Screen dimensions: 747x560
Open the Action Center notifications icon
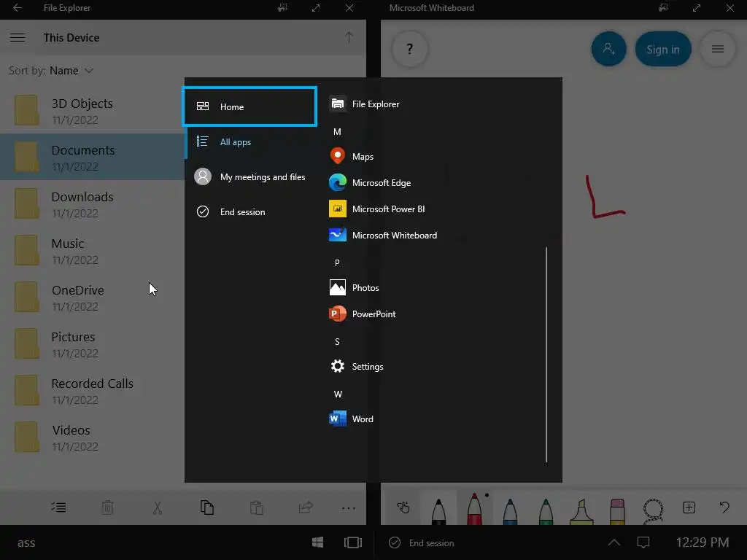pos(643,542)
